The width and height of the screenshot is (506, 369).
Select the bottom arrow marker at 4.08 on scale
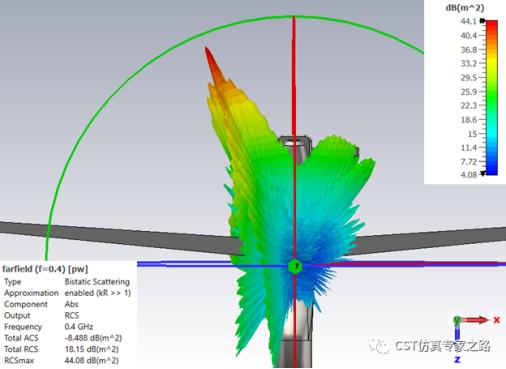click(x=483, y=174)
